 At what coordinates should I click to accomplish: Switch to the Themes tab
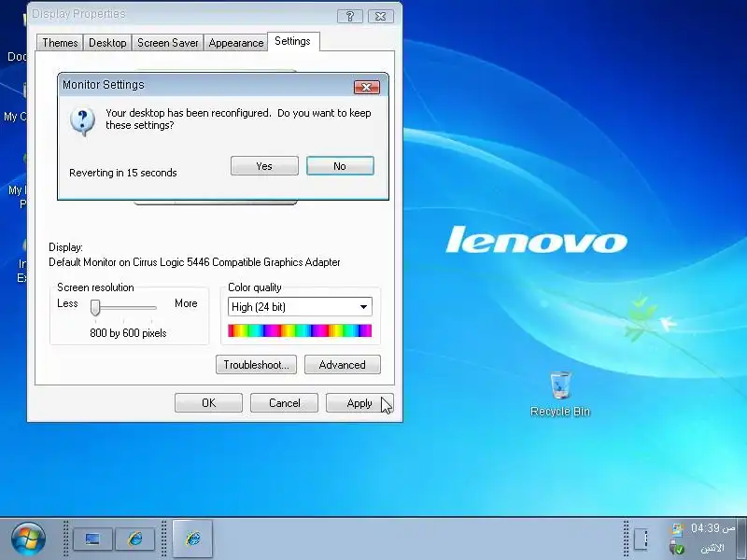pyautogui.click(x=60, y=42)
